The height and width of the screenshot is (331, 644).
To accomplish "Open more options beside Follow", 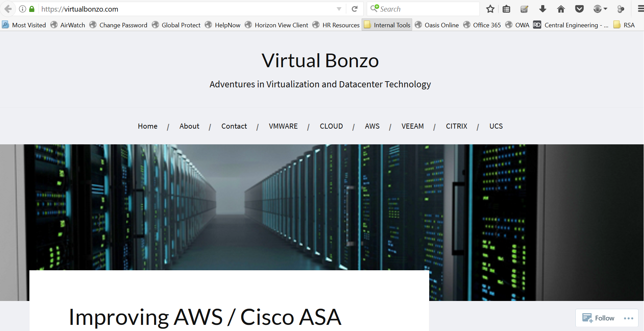I will [629, 318].
